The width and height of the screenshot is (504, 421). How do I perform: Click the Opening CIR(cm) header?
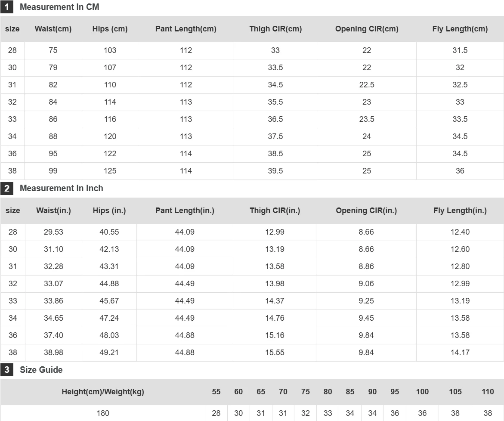367,29
